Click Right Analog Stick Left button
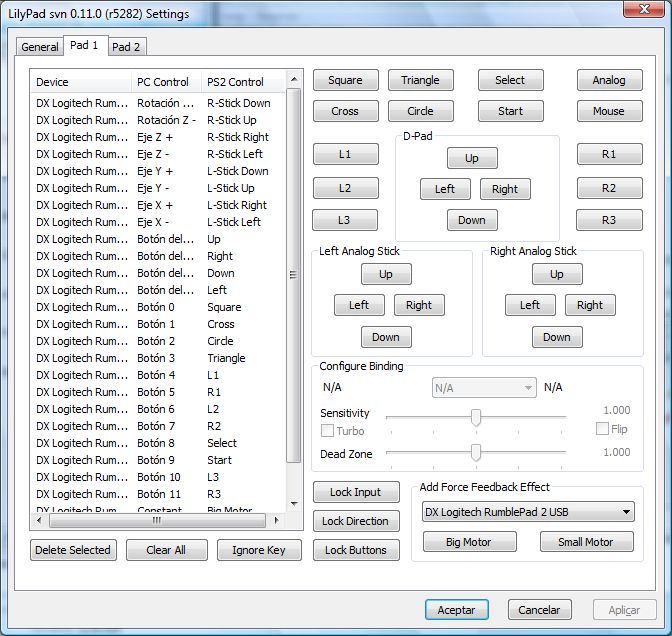 click(x=530, y=305)
